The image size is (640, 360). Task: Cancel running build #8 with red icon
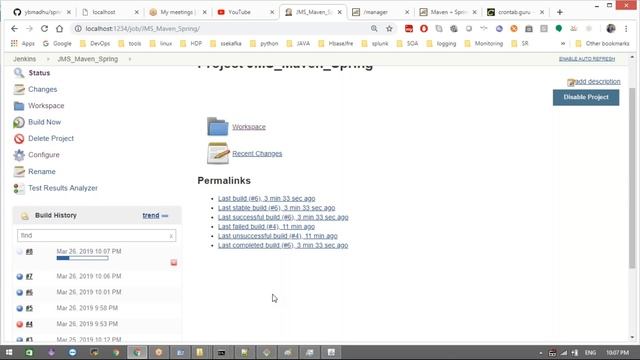[x=173, y=262]
